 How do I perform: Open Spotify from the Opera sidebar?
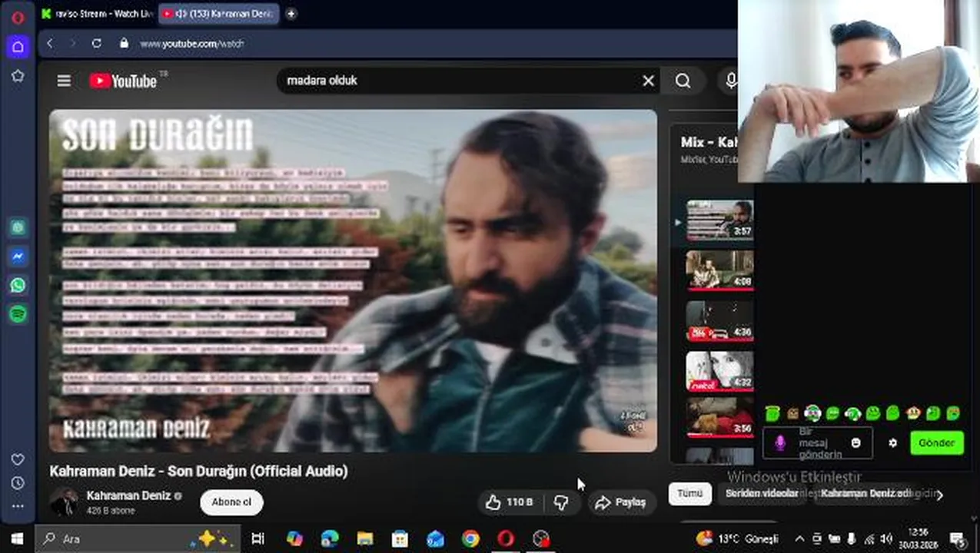coord(18,314)
